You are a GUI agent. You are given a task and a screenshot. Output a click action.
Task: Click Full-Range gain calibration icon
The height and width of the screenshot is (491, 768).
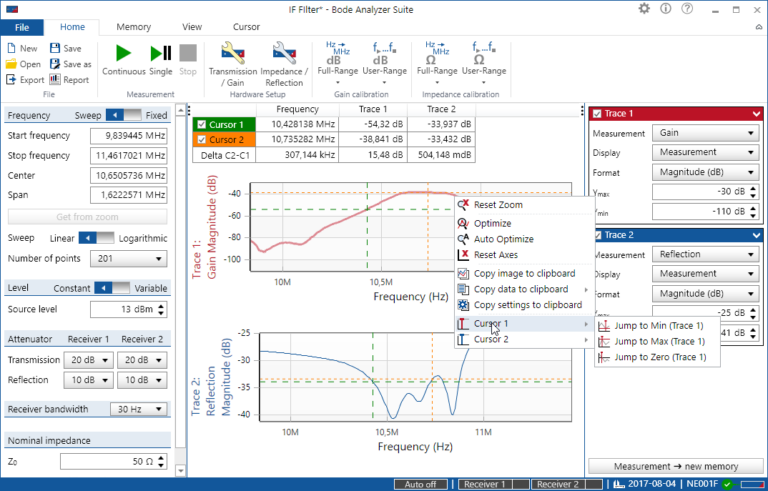pyautogui.click(x=336, y=56)
